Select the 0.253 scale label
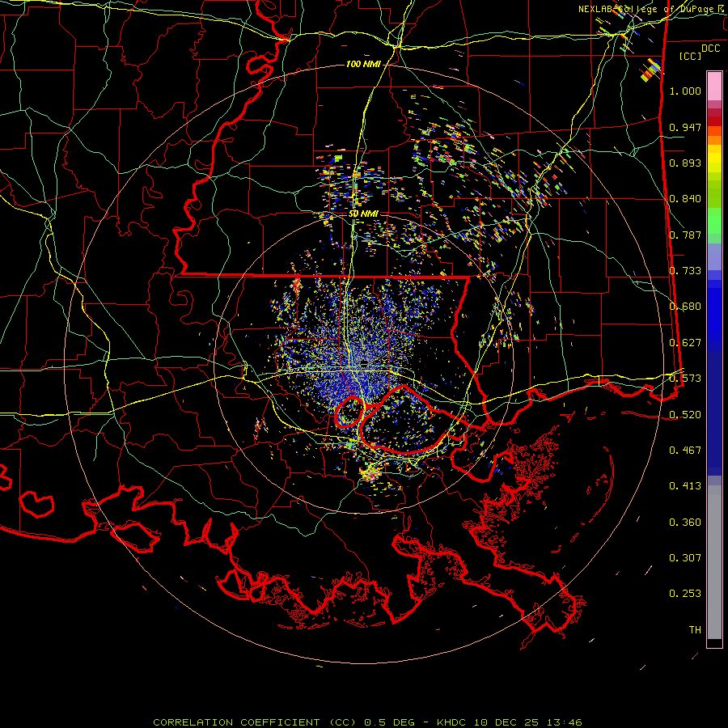This screenshot has width=728, height=728. 685,594
